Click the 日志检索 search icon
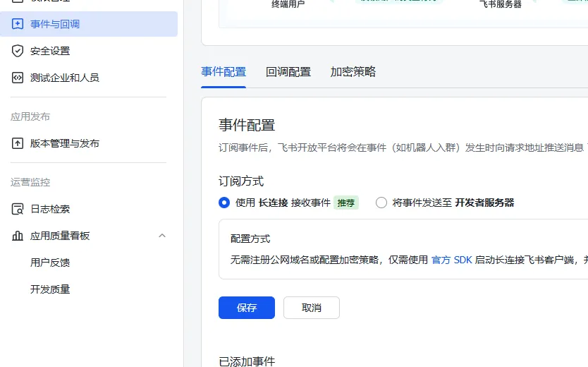The height and width of the screenshot is (367, 588). [17, 209]
